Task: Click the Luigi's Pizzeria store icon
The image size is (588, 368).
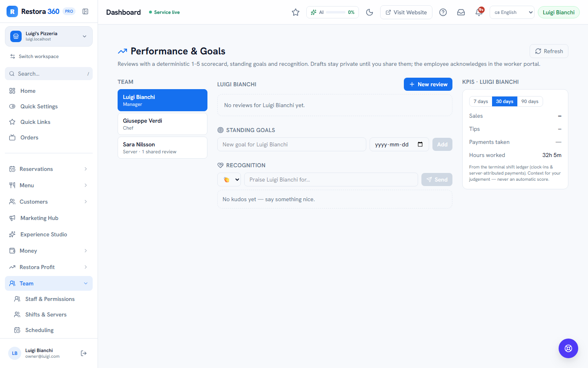Action: [x=16, y=36]
